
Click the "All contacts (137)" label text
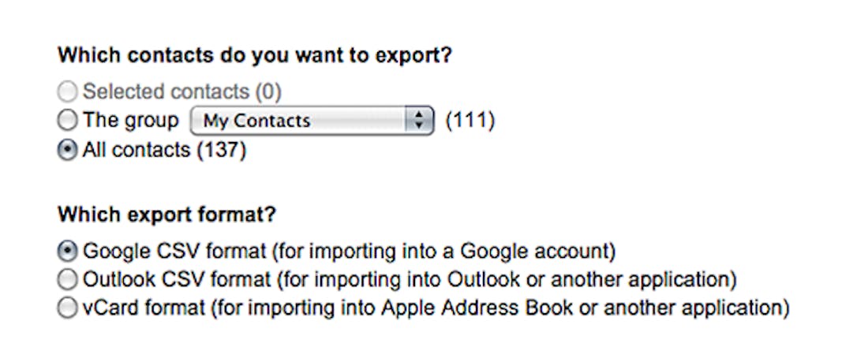point(164,150)
